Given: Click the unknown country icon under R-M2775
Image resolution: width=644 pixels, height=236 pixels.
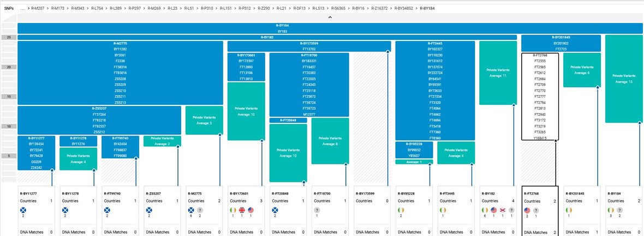Looking at the screenshot, I should [x=201, y=210].
